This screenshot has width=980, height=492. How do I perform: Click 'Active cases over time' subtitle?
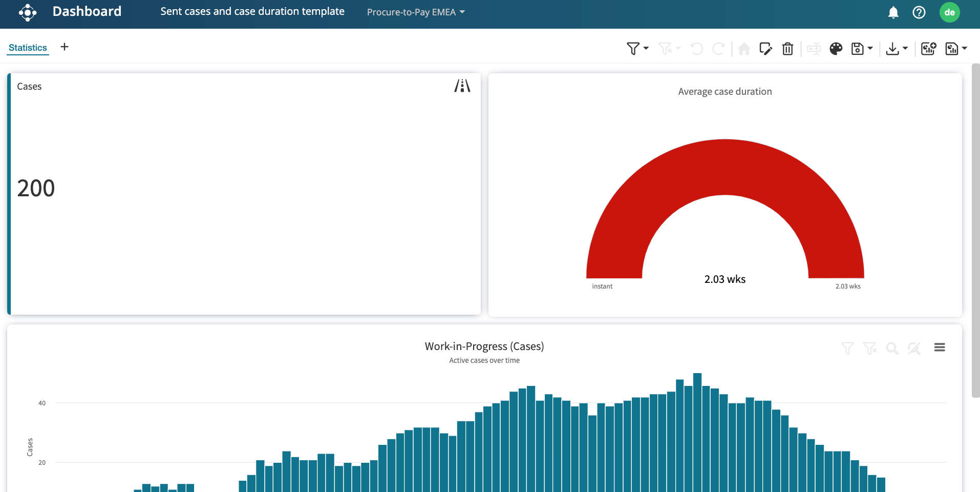(484, 360)
